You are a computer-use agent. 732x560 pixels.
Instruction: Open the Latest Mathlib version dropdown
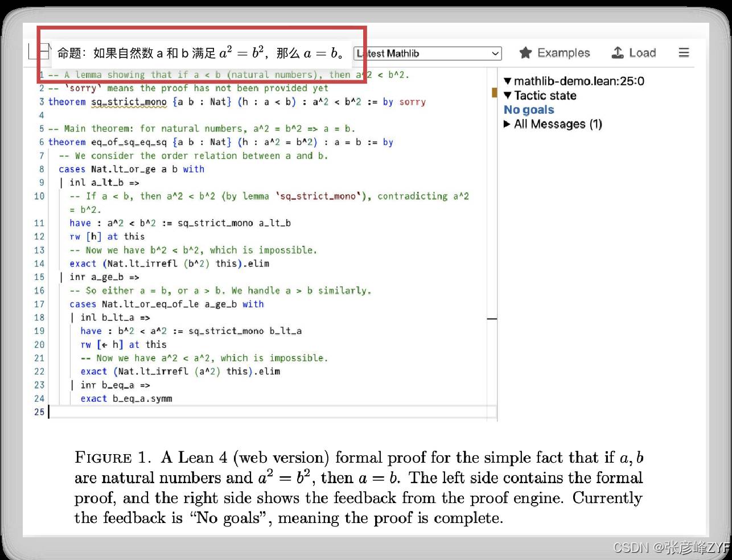427,53
